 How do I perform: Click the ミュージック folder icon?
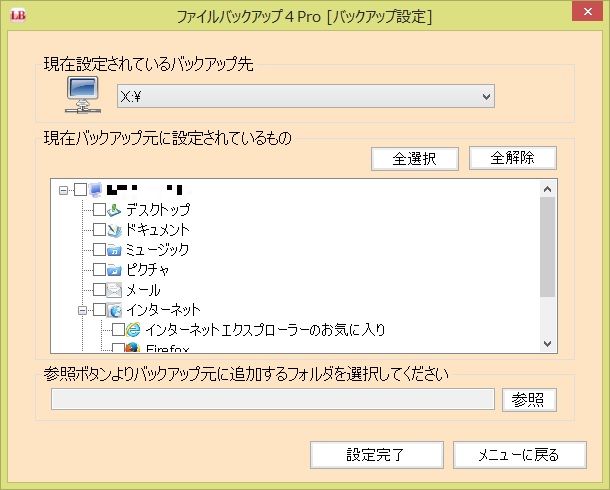point(114,250)
